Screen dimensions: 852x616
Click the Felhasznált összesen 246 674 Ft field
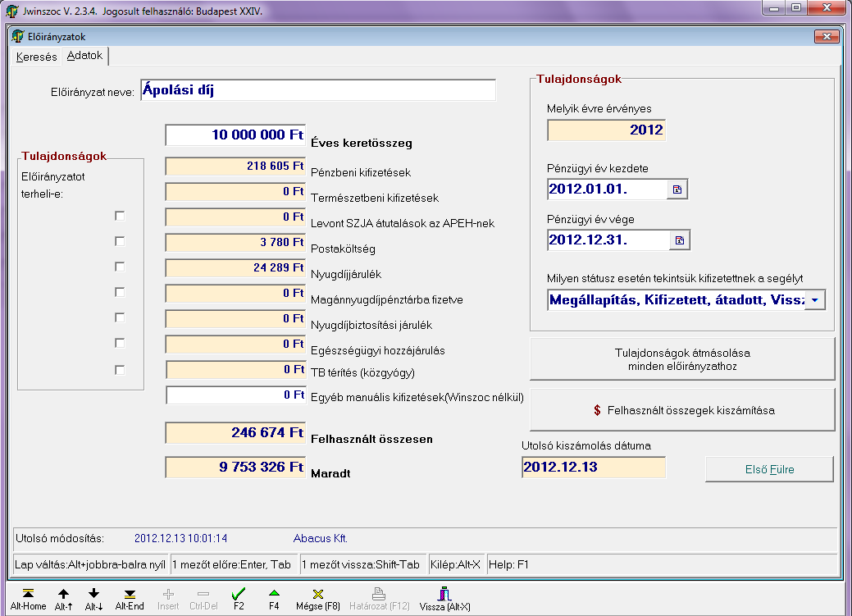click(x=235, y=433)
